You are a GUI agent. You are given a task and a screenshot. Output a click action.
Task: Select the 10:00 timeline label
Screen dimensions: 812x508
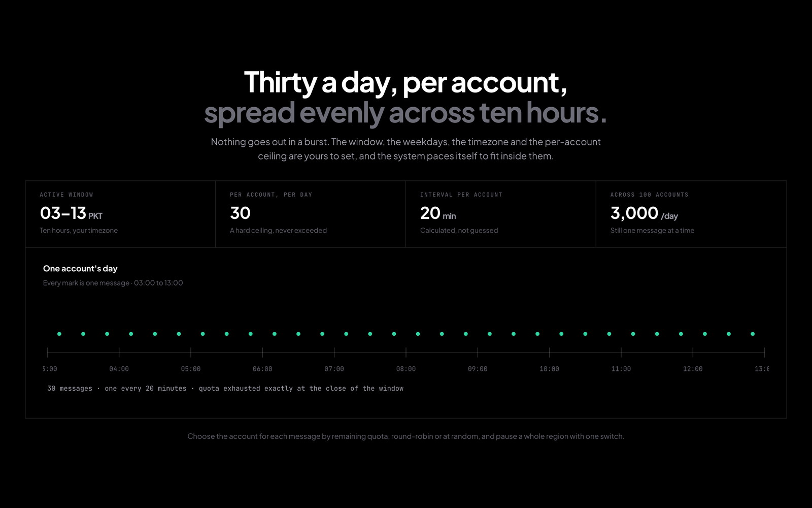tap(549, 369)
